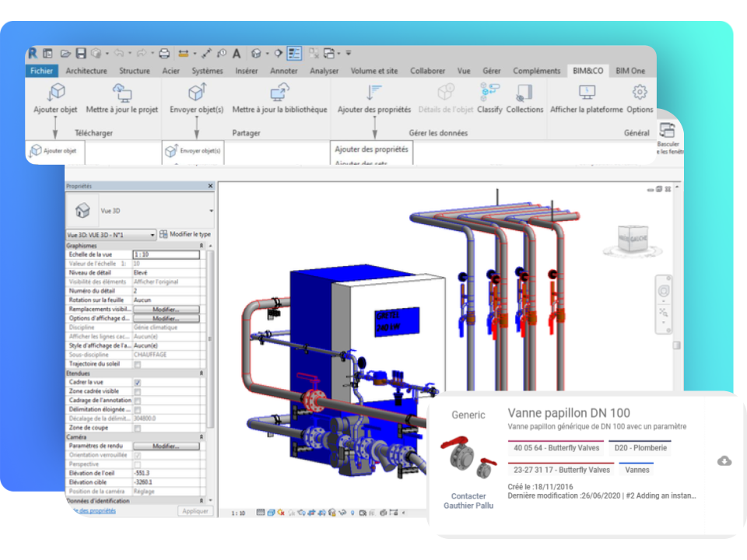747x560 pixels.
Task: Click the Open folder quick-access icon
Action: [x=65, y=54]
